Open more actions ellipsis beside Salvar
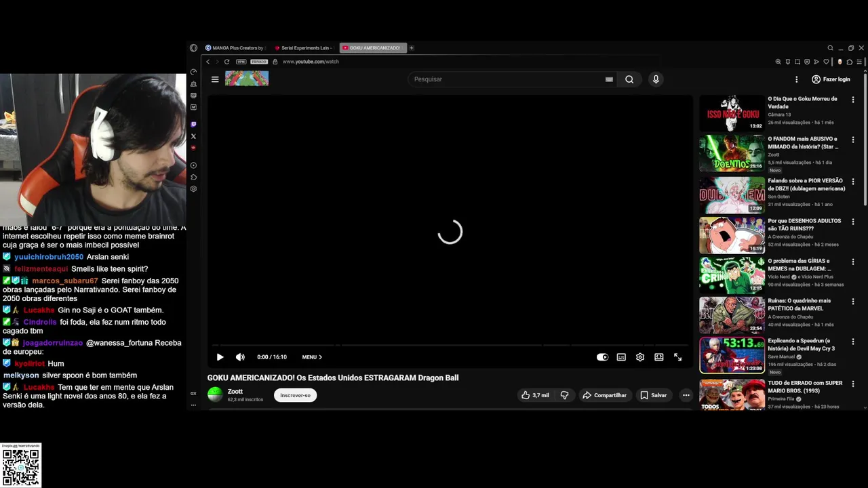868x488 pixels. point(686,395)
